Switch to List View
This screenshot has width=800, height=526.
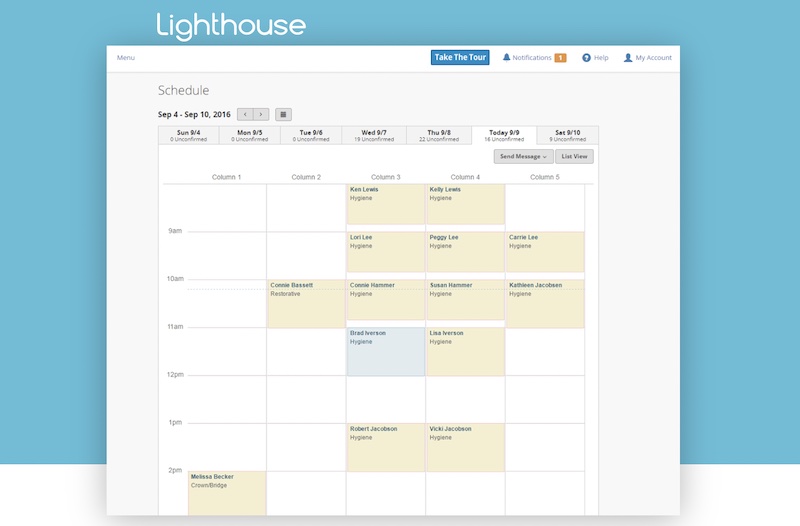click(x=574, y=156)
